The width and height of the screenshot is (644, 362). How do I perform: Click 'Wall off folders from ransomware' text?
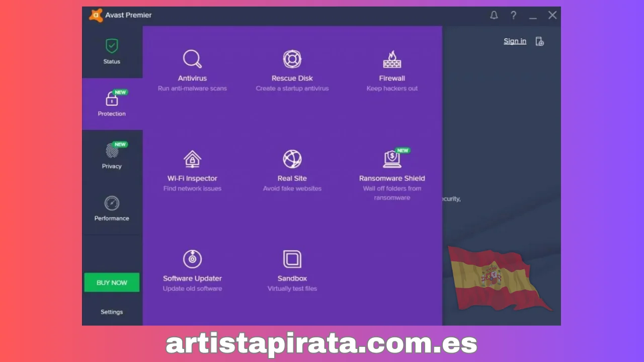(x=392, y=193)
